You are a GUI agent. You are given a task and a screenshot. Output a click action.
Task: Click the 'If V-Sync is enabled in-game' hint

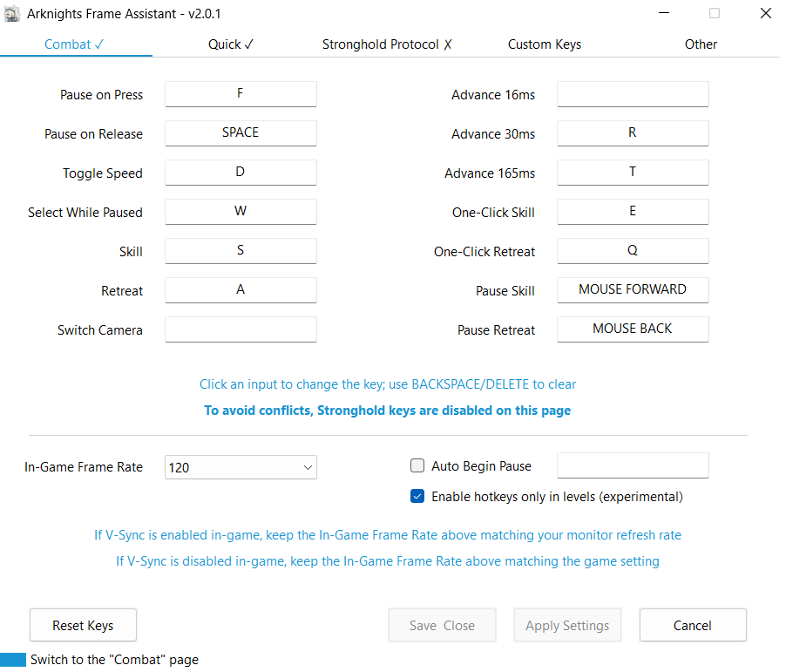388,535
